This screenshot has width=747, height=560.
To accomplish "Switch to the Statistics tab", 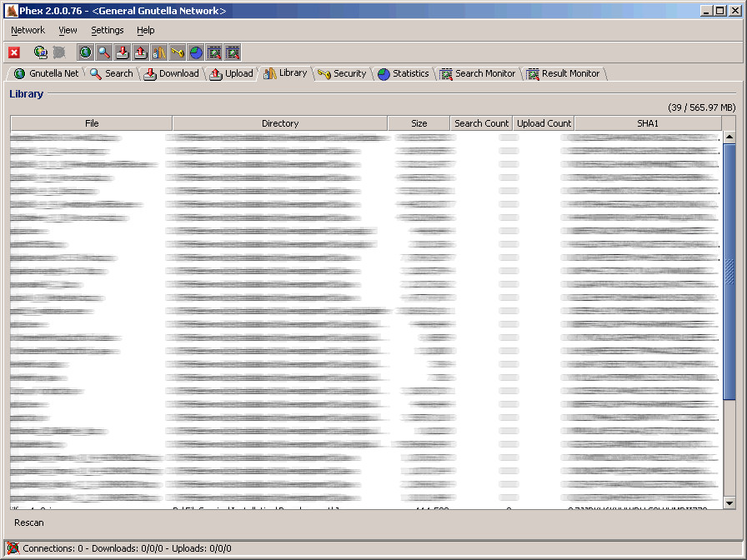I will tap(404, 73).
